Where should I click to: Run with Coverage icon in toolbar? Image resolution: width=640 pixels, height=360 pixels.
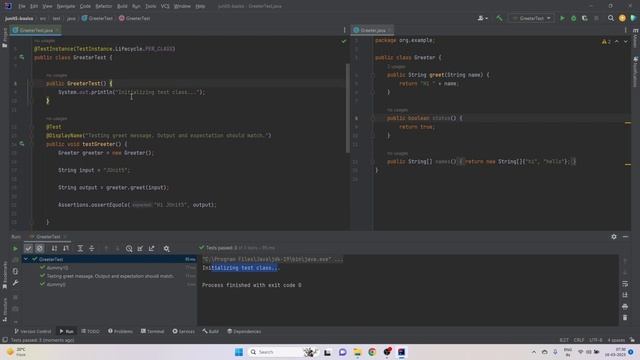(x=584, y=18)
